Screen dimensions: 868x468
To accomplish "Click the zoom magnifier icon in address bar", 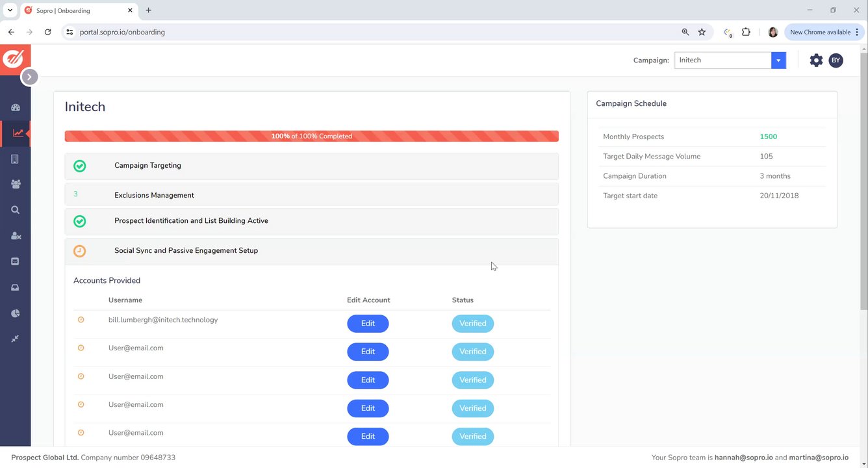I will click(685, 32).
